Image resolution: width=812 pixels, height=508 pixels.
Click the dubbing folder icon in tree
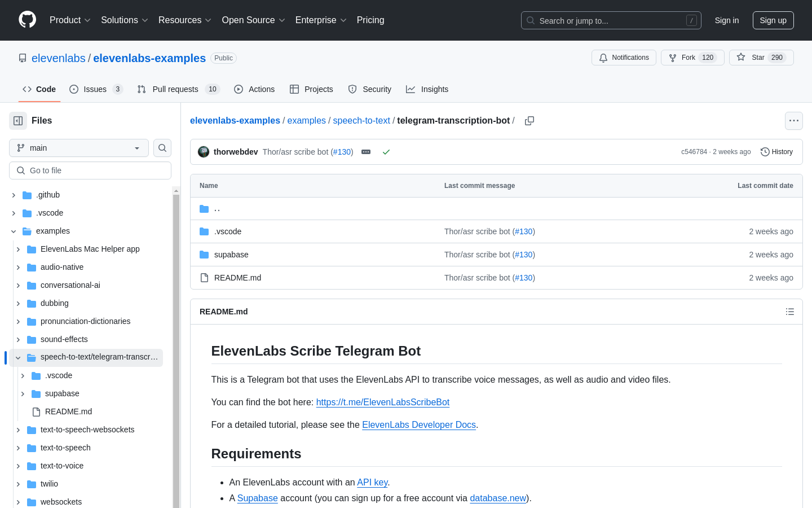coord(32,303)
